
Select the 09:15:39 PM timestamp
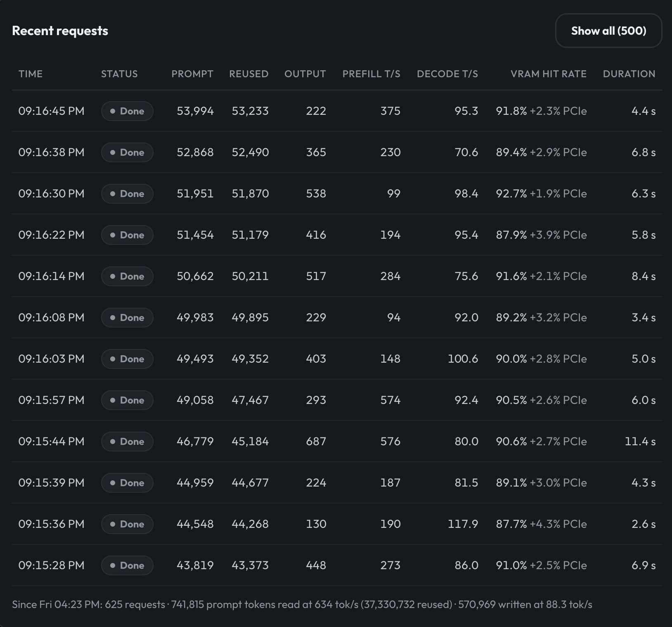click(x=51, y=483)
